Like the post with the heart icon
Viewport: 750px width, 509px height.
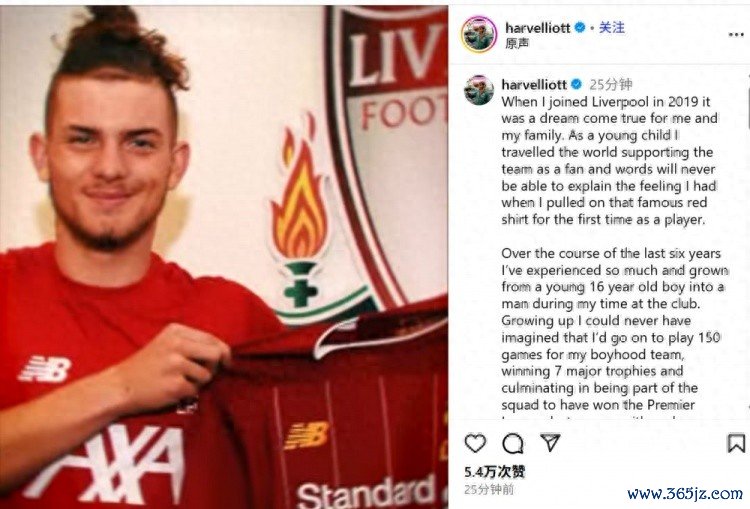click(475, 443)
